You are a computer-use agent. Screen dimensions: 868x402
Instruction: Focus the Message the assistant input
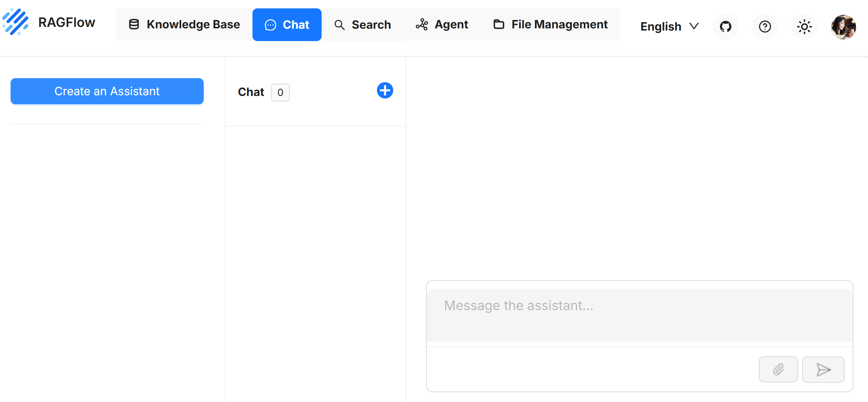pos(639,315)
